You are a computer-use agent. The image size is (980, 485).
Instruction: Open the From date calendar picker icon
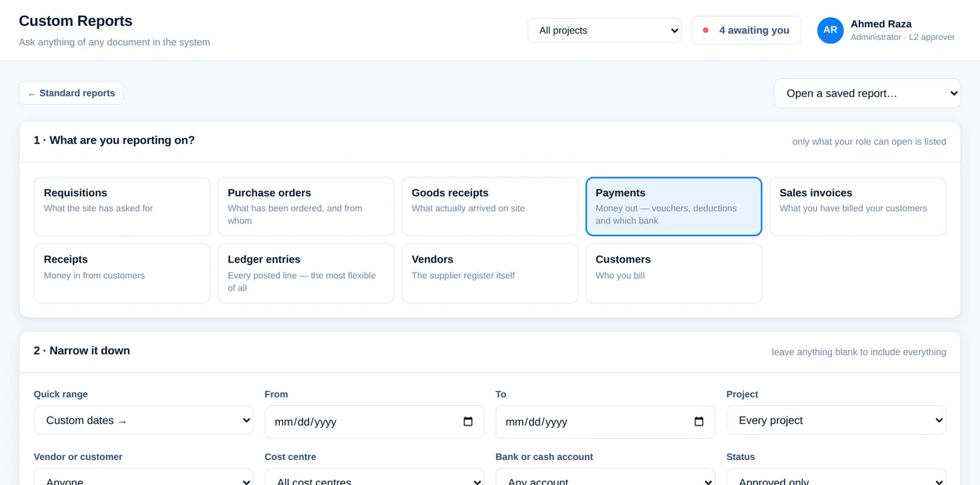pos(468,422)
